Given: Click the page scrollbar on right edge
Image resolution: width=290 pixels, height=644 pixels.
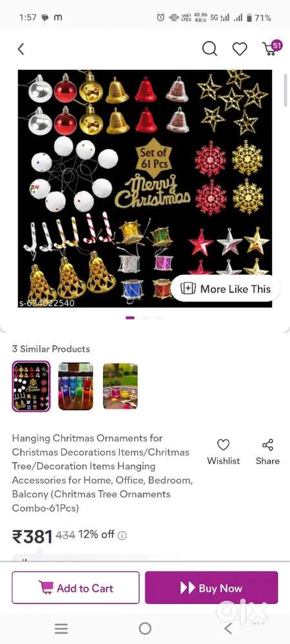Looking at the screenshot, I should click(285, 90).
